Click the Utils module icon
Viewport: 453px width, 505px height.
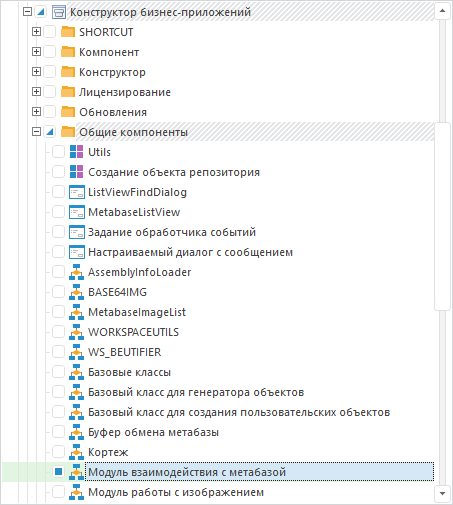point(76,152)
